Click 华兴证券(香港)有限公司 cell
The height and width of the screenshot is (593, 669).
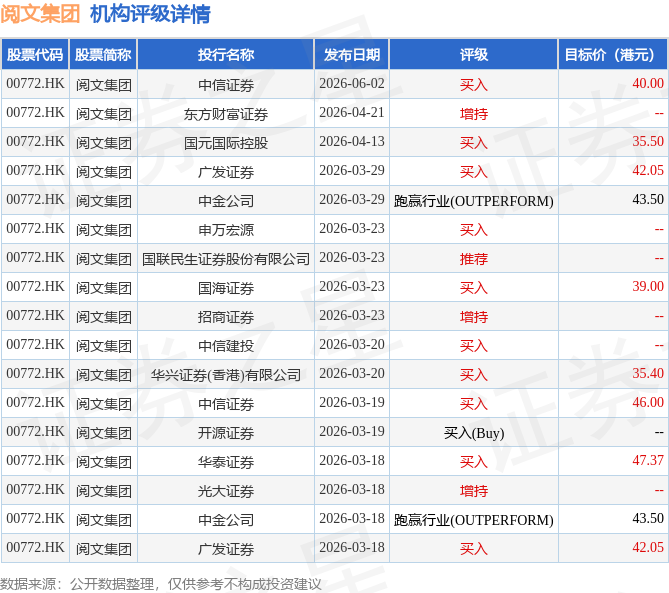(226, 375)
